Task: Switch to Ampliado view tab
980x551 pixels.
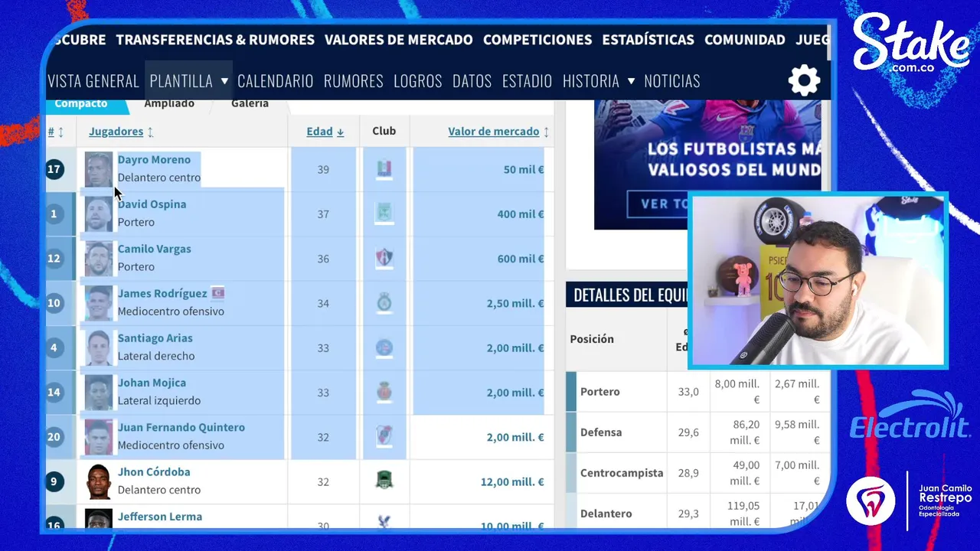Action: click(x=169, y=103)
